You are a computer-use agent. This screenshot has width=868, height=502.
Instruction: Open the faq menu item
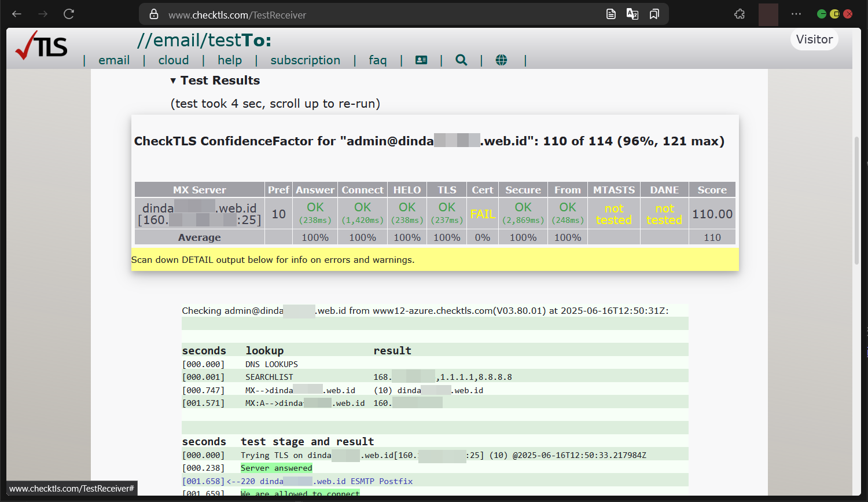click(378, 60)
